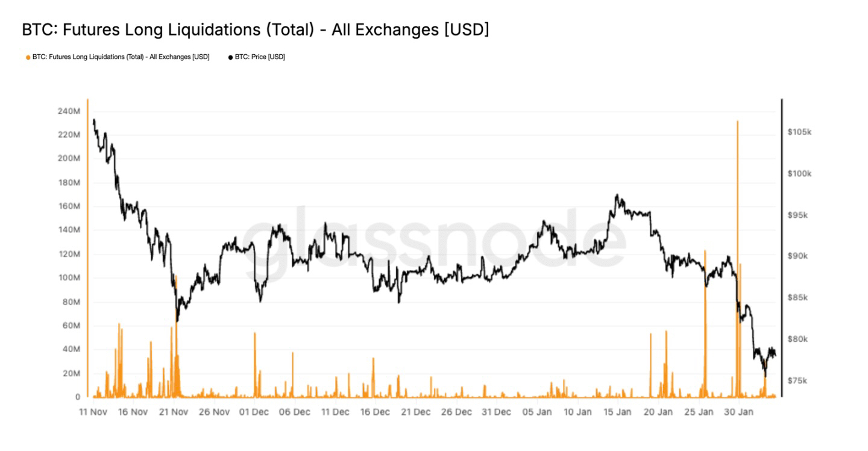Screen dimensions: 868x451
Task: Select the 30 Jan date label
Action: (738, 412)
